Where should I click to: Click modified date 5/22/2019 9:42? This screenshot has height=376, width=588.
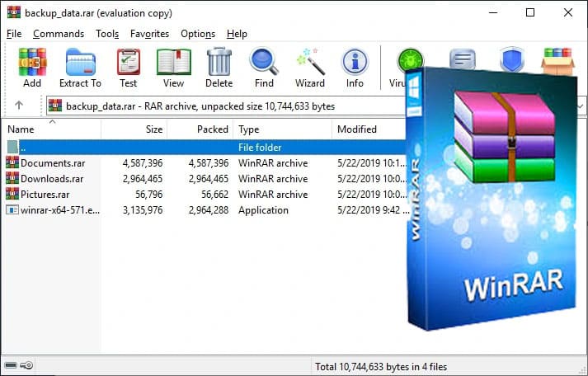click(373, 210)
